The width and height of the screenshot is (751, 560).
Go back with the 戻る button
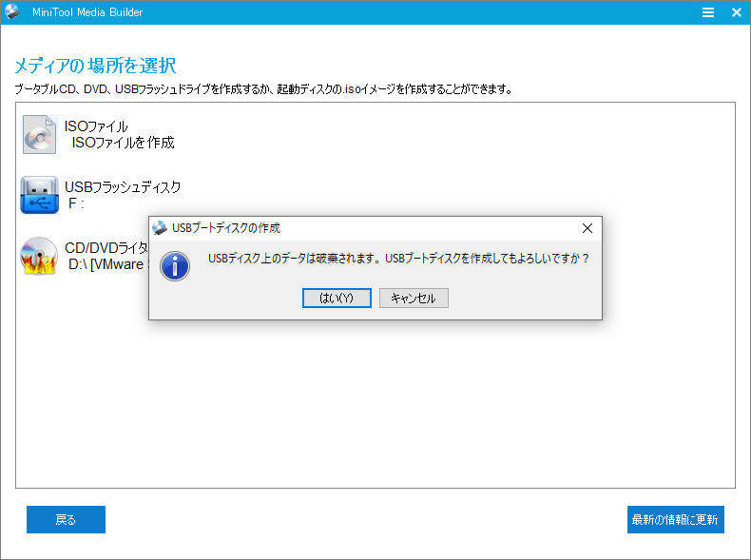tap(66, 519)
